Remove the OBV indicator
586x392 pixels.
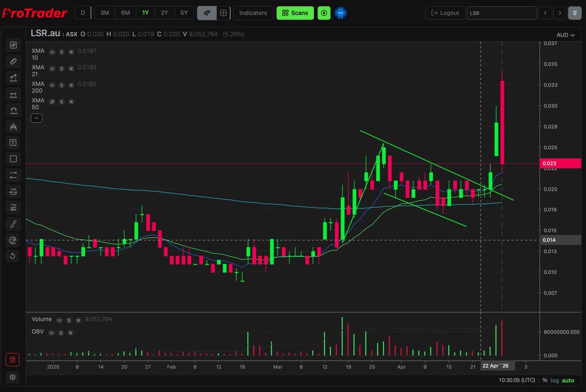[x=71, y=332]
